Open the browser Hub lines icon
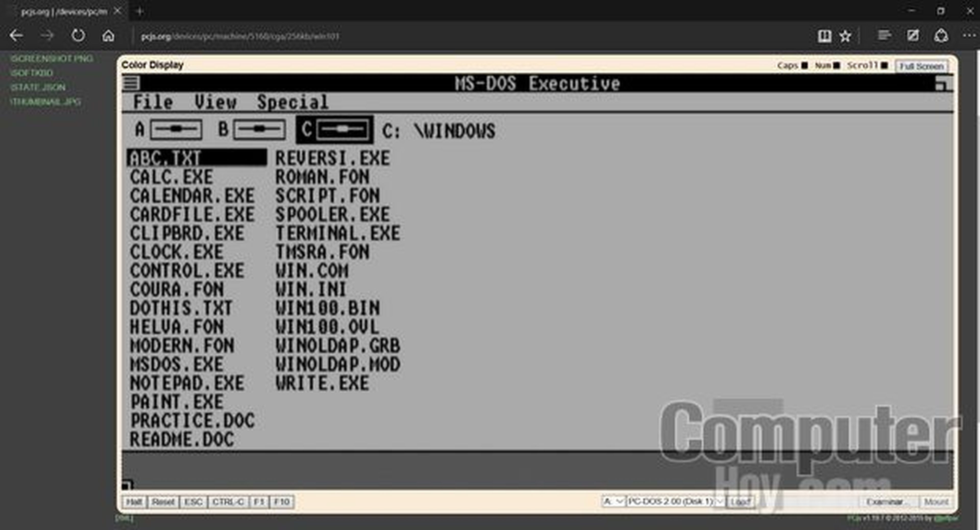 [x=884, y=36]
